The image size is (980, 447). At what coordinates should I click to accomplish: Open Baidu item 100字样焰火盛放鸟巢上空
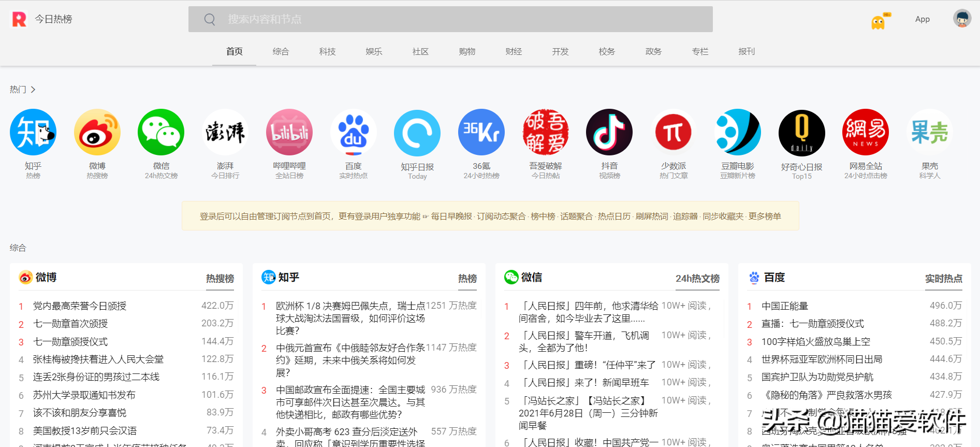[816, 342]
